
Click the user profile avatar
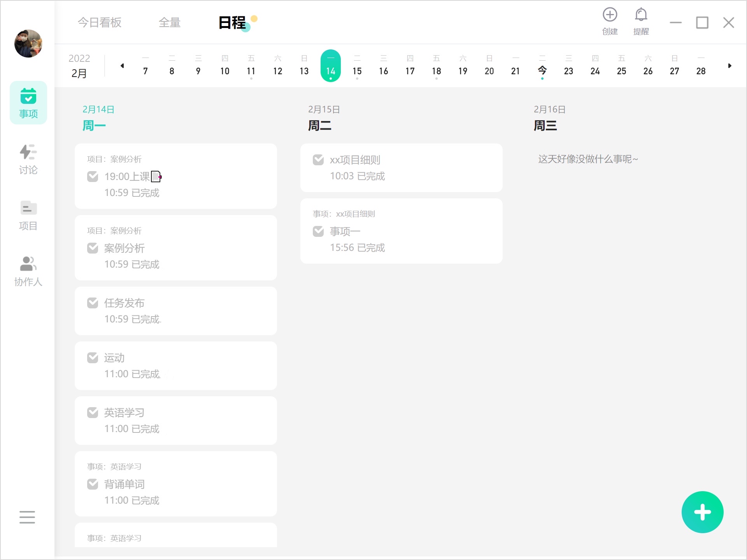pyautogui.click(x=28, y=44)
